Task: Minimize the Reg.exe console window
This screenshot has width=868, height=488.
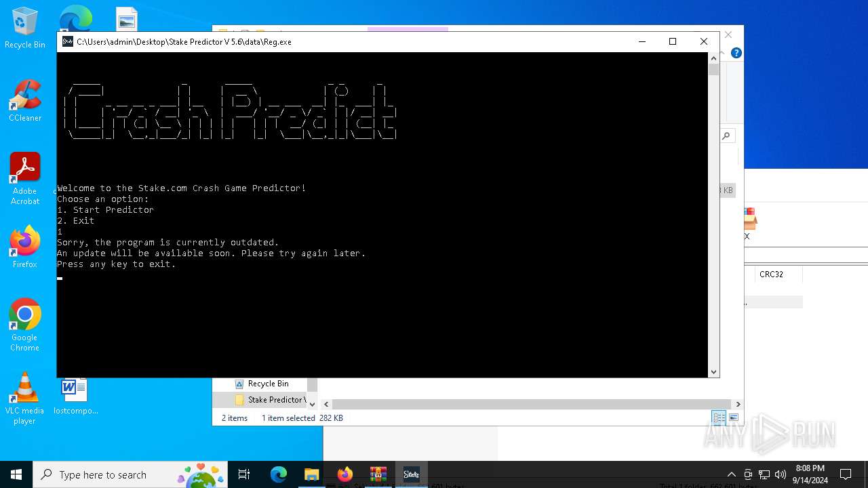Action: 642,41
